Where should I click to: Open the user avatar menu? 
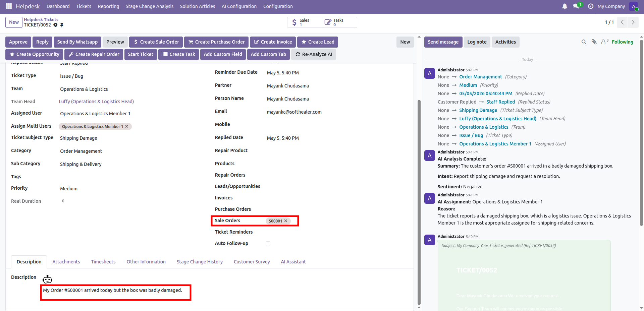[634, 6]
